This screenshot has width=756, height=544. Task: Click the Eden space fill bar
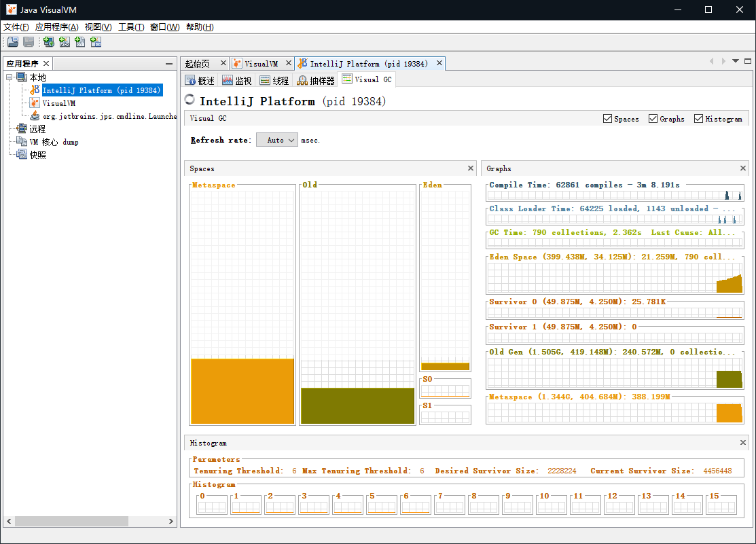pos(445,366)
